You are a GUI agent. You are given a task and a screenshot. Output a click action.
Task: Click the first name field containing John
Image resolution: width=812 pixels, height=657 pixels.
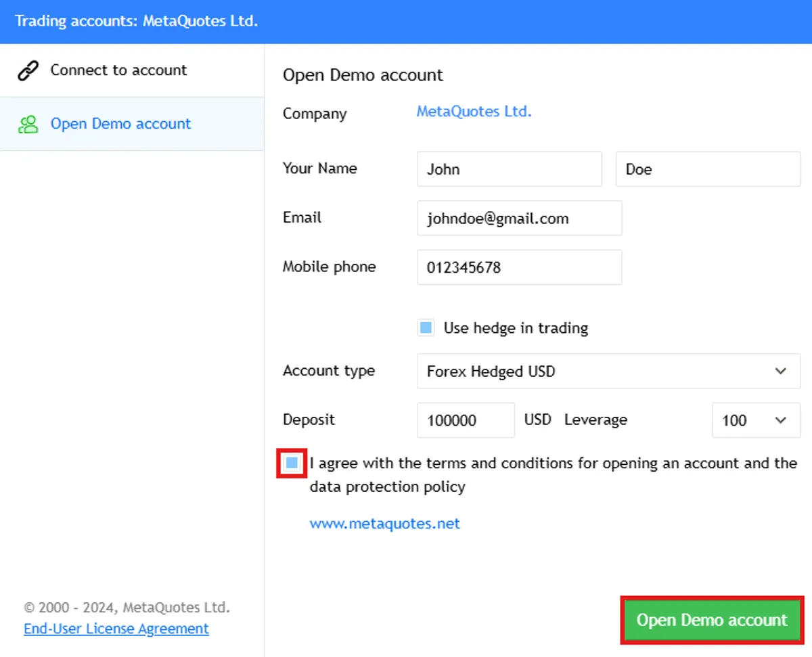click(510, 169)
